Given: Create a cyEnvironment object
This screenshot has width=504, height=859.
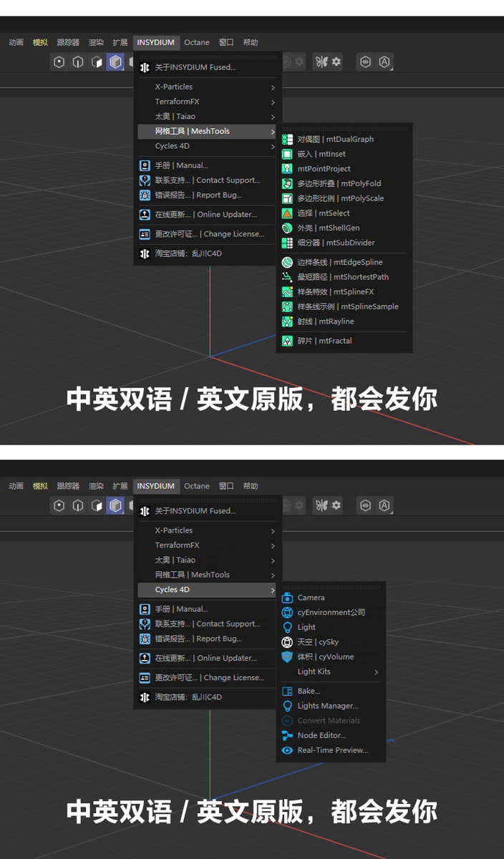Looking at the screenshot, I should (331, 612).
